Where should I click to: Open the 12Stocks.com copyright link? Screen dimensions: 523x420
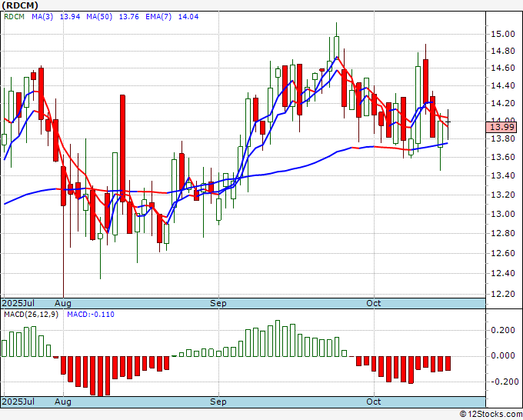(x=491, y=415)
